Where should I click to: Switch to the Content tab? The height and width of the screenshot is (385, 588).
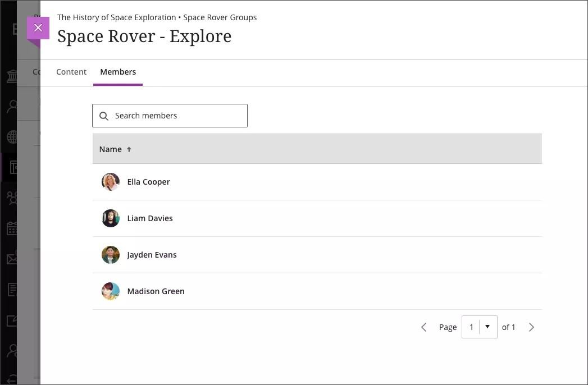pos(71,72)
